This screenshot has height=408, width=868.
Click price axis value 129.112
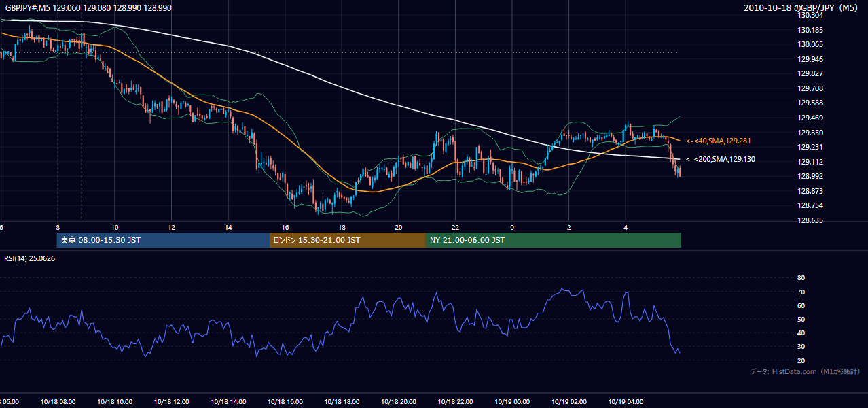point(810,162)
